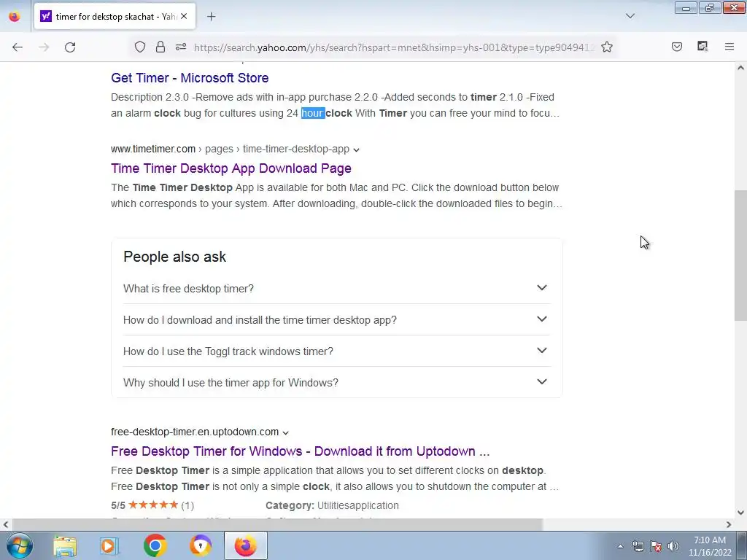Expand the free-desktop-timer.en.uptodown.com dropdown arrow

pos(285,432)
